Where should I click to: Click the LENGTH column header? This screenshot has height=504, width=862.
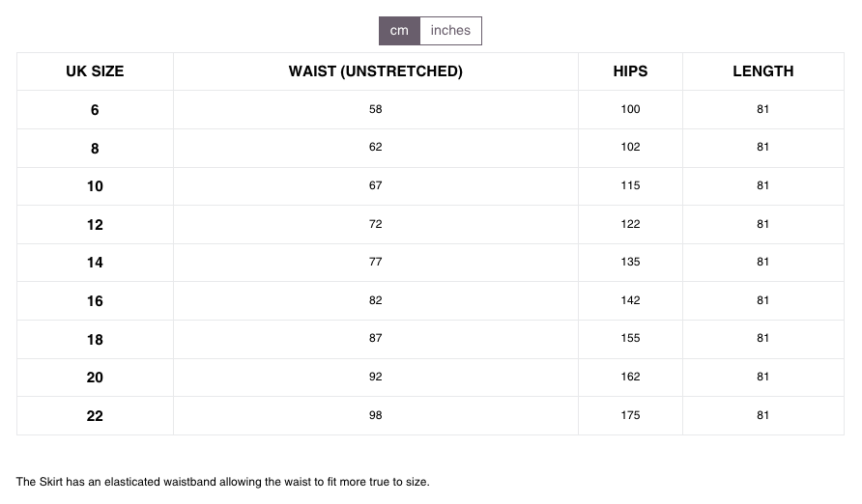[763, 71]
